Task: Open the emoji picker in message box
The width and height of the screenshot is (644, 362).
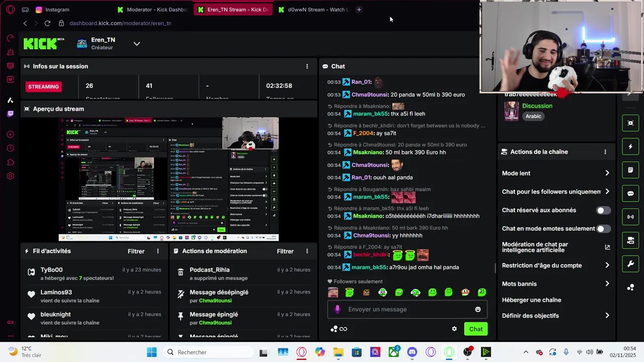Action: (478, 309)
